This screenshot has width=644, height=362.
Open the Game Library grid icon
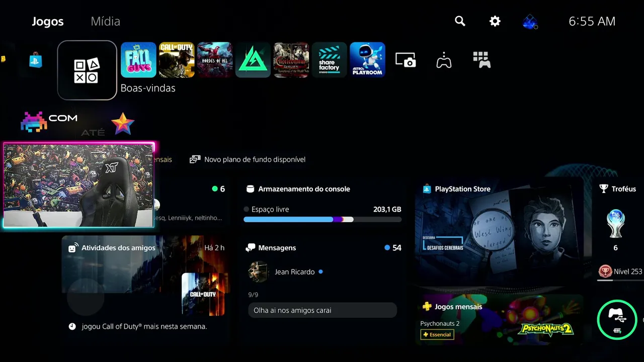481,60
